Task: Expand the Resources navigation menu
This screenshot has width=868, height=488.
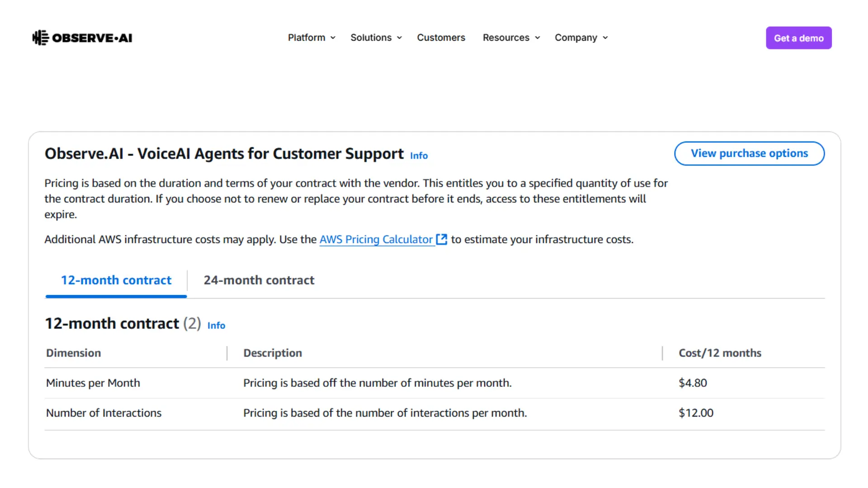Action: [511, 38]
